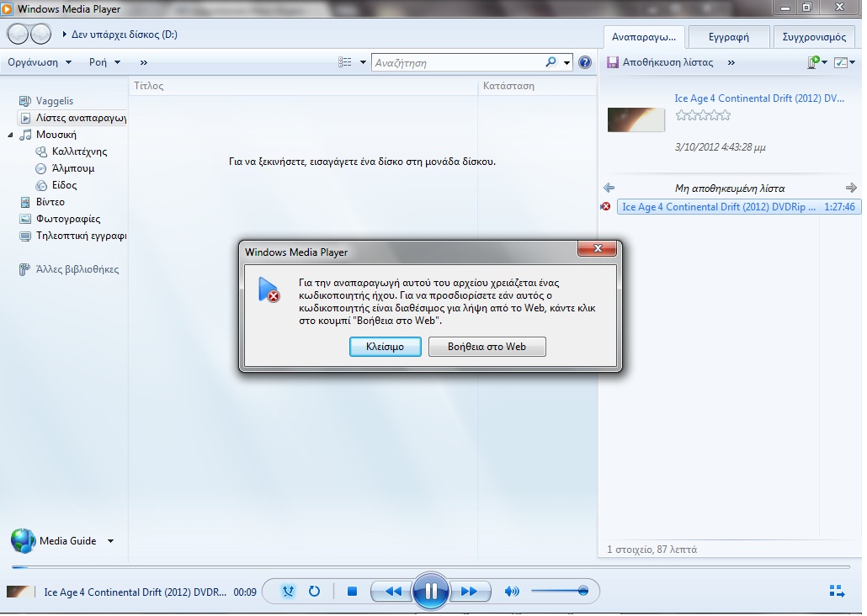
Task: Select the Ice Age 4 DVDRip playlist item
Action: click(x=738, y=207)
